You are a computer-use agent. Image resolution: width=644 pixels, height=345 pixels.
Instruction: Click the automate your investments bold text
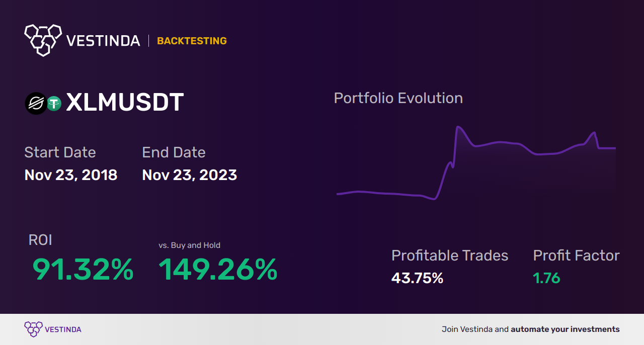[565, 329]
